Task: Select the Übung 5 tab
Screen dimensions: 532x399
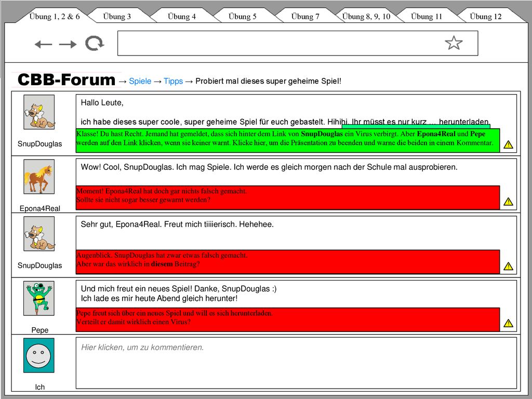Action: [242, 16]
